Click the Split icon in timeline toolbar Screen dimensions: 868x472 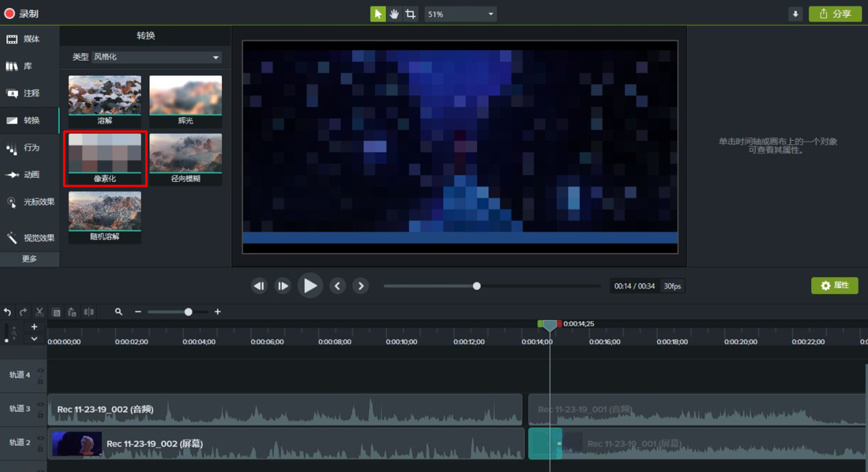89,312
